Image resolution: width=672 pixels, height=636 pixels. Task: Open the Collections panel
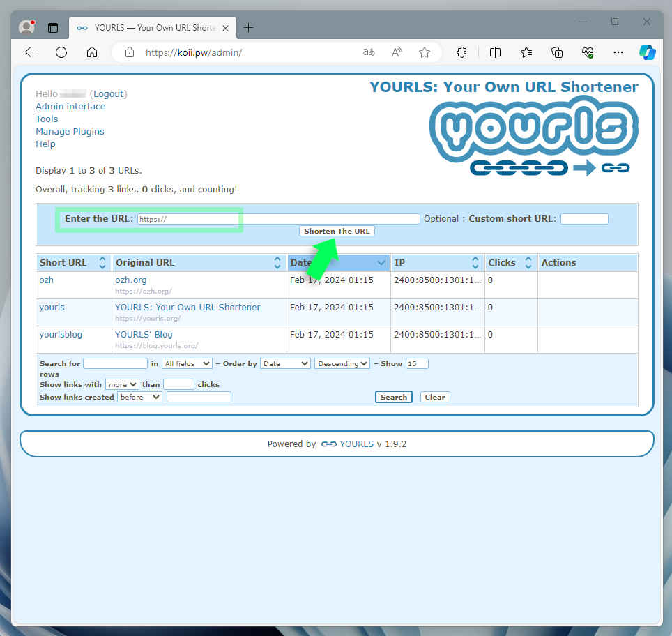coord(557,52)
